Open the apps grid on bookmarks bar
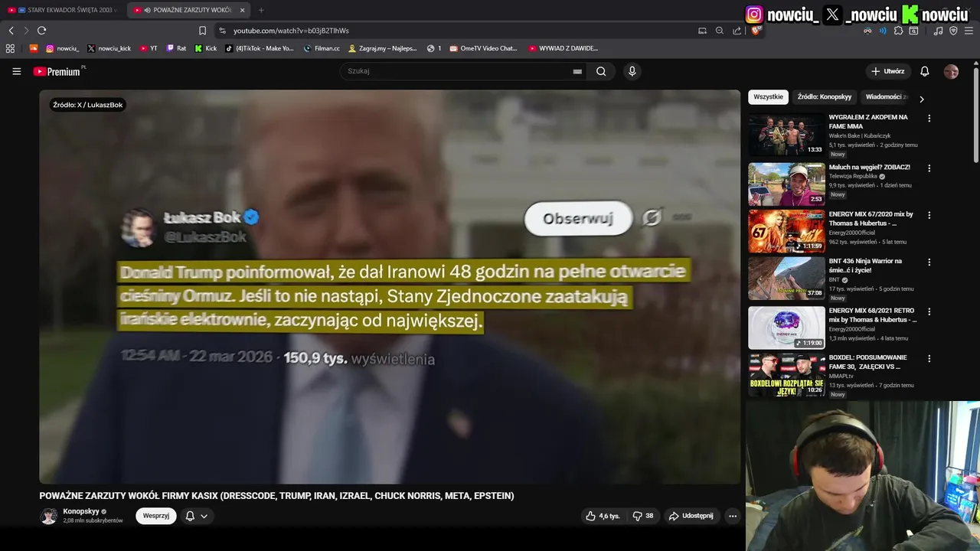Image resolution: width=980 pixels, height=551 pixels. [10, 48]
